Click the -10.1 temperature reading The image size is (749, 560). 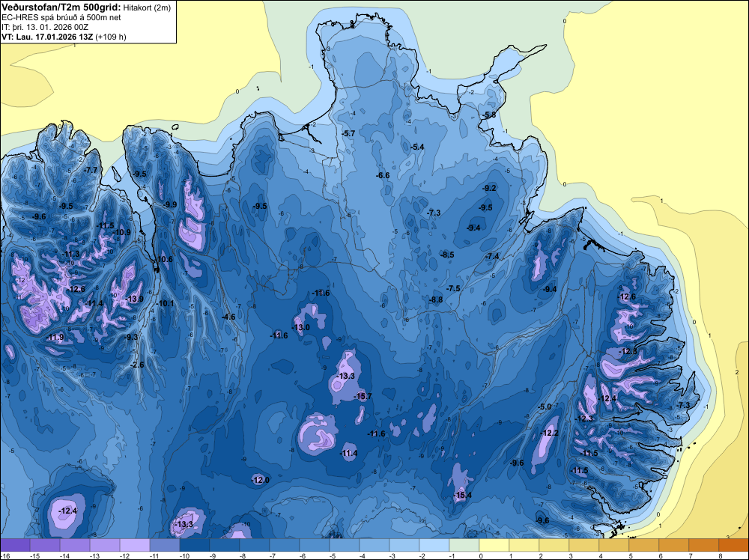pos(166,304)
